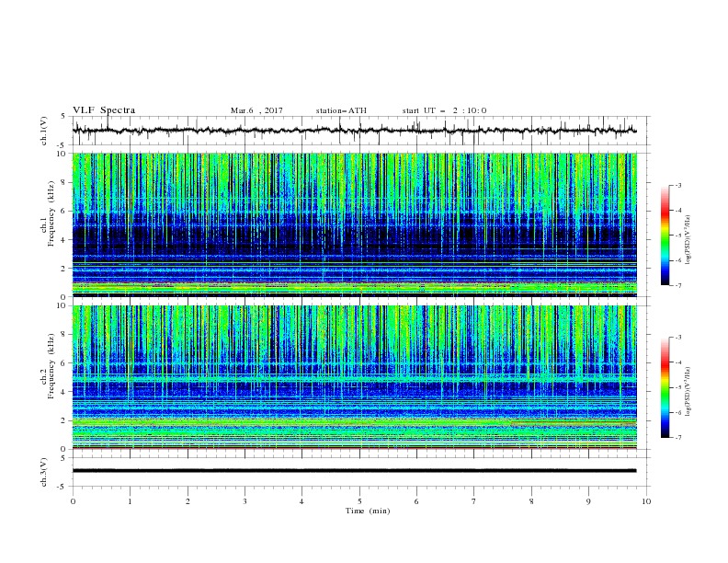This screenshot has width=728, height=563.
Task: Click the time axis tick label "5"
Action: [x=359, y=501]
